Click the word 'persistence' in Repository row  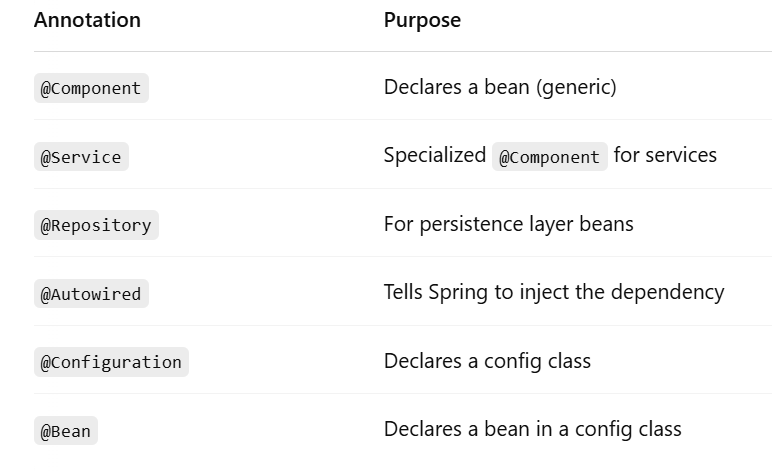471,224
